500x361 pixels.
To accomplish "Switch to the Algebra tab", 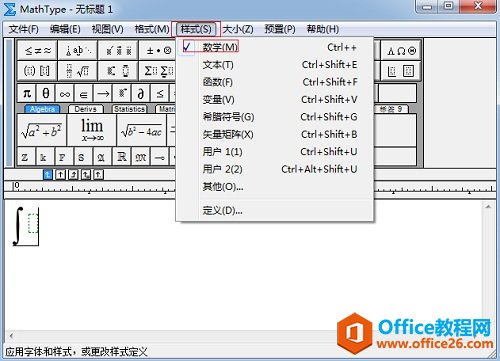I will 42,109.
